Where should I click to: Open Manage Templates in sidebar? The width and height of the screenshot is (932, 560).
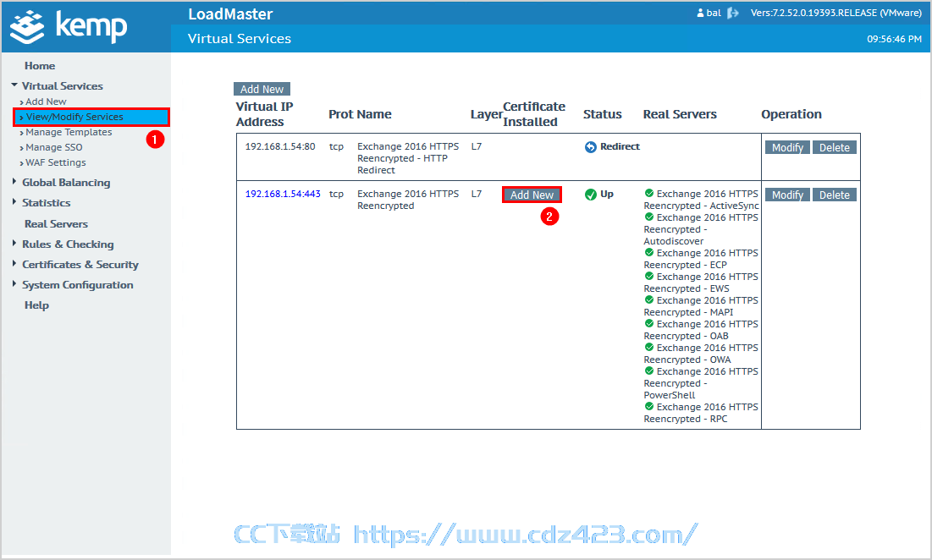(x=69, y=132)
